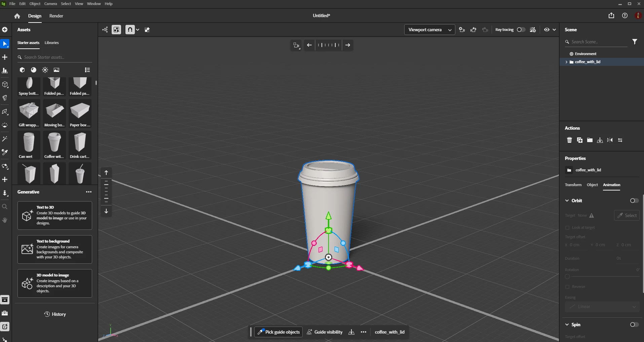
Task: Click the Search Starter assets field
Action: click(x=55, y=57)
